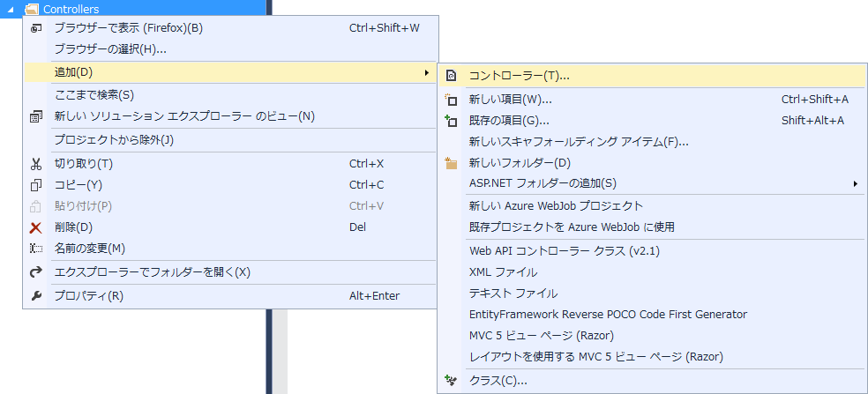Choose プロジェクトから除外(J) from context menu
Image resolution: width=868 pixels, height=394 pixels.
(114, 140)
